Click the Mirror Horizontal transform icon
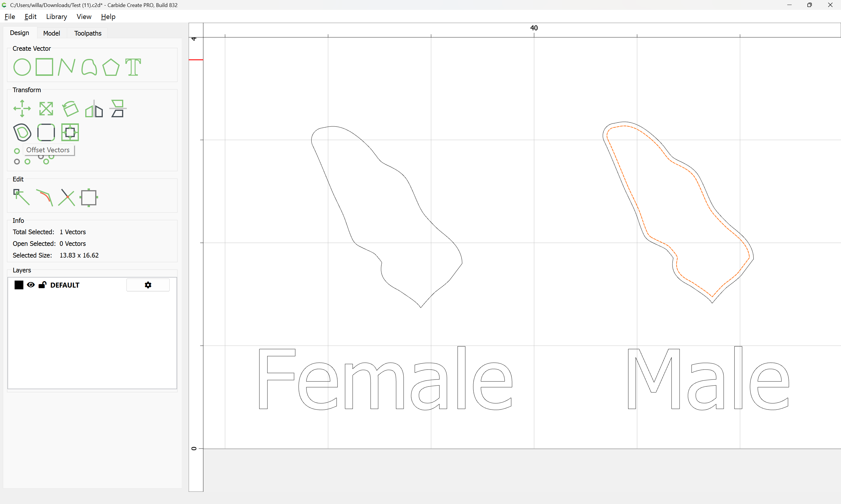Image resolution: width=841 pixels, height=504 pixels. [x=94, y=109]
